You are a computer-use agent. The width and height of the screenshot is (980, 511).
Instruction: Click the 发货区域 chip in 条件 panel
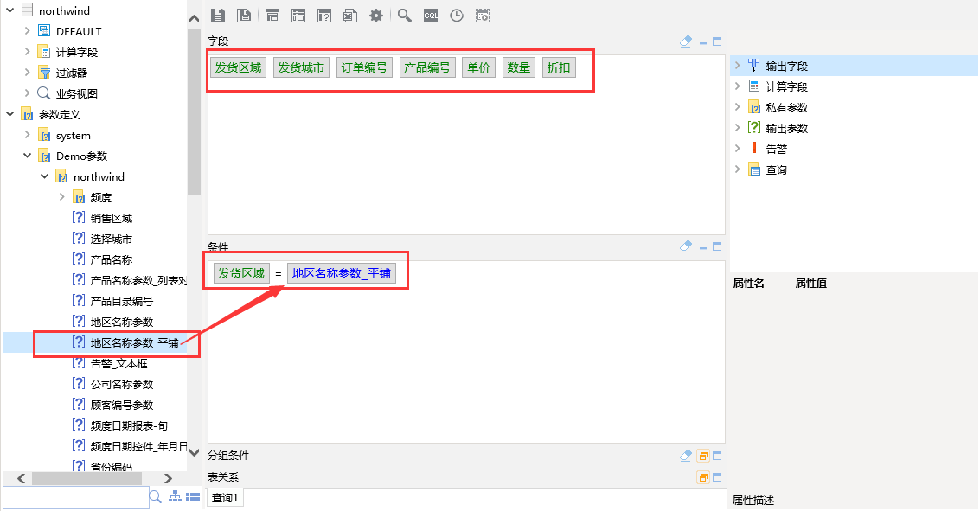(x=241, y=273)
